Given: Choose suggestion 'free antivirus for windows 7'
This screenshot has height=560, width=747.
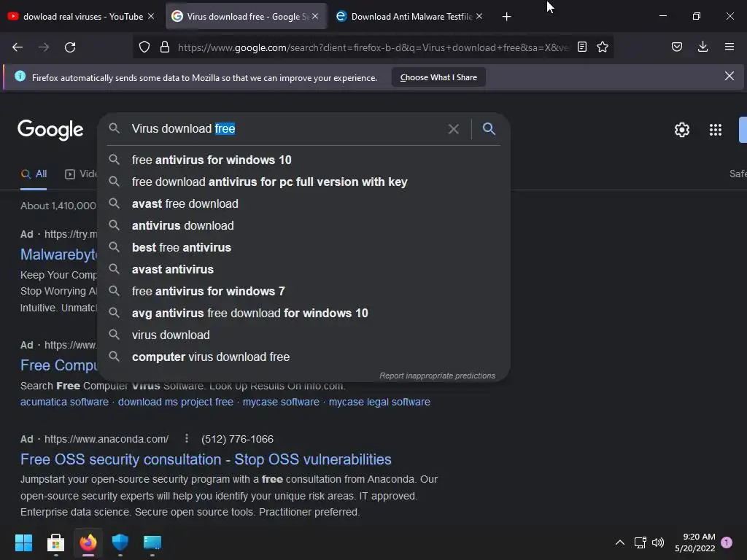Looking at the screenshot, I should 303,292.
